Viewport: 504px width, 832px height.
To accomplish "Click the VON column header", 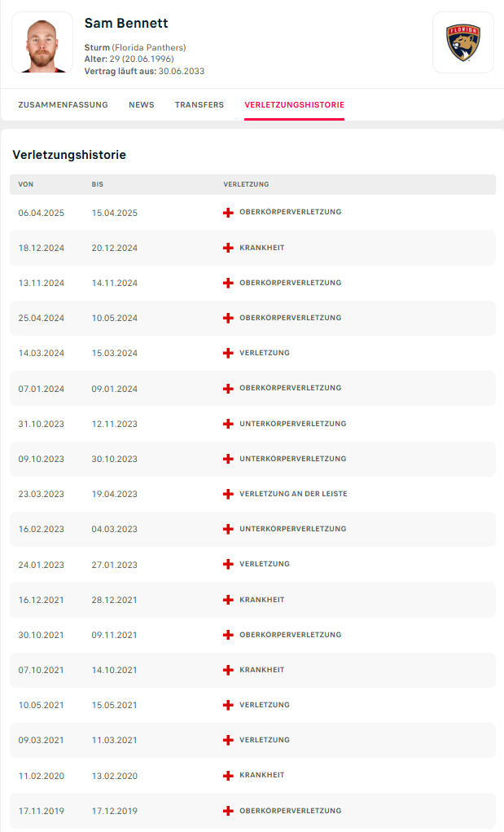I will pos(26,184).
